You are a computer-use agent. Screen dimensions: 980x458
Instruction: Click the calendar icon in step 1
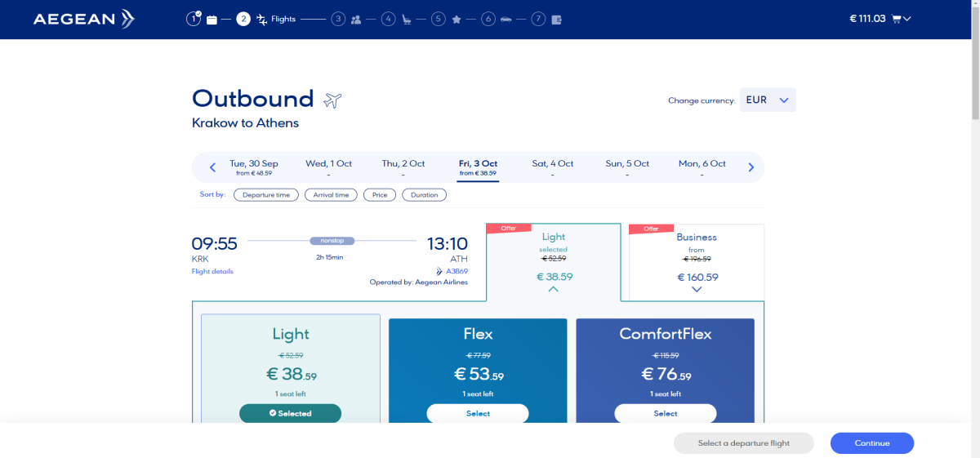pos(212,20)
